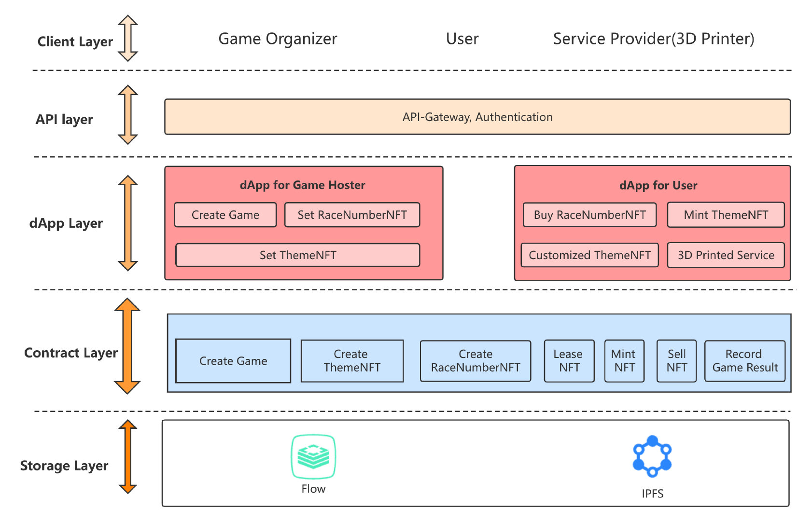Click the 3D Printed Service box
812x521 pixels.
point(726,255)
